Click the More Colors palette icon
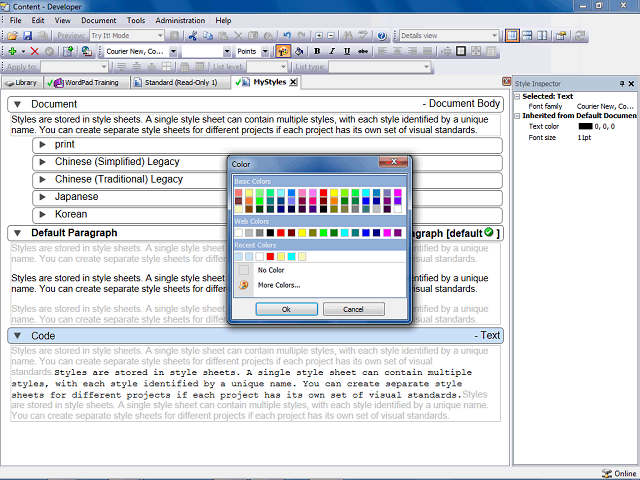This screenshot has height=480, width=640. (244, 285)
